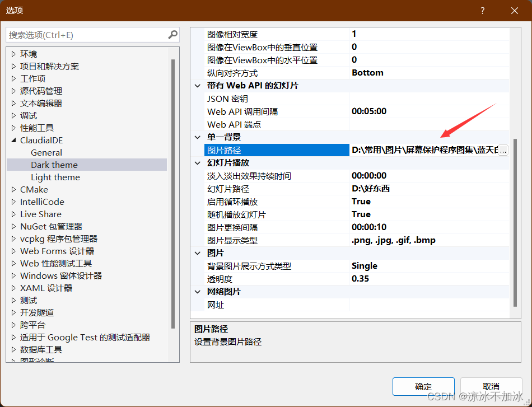Click the search magnifier icon
The width and height of the screenshot is (532, 407).
click(x=172, y=35)
